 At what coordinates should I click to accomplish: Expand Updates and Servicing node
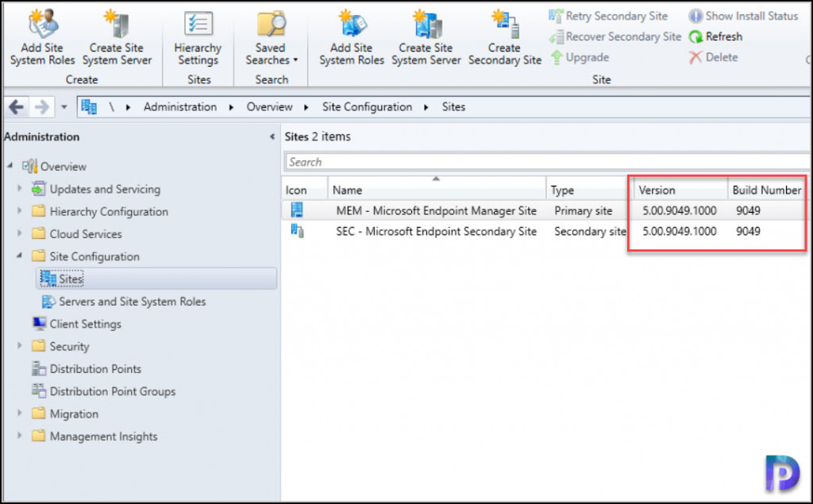click(x=20, y=188)
